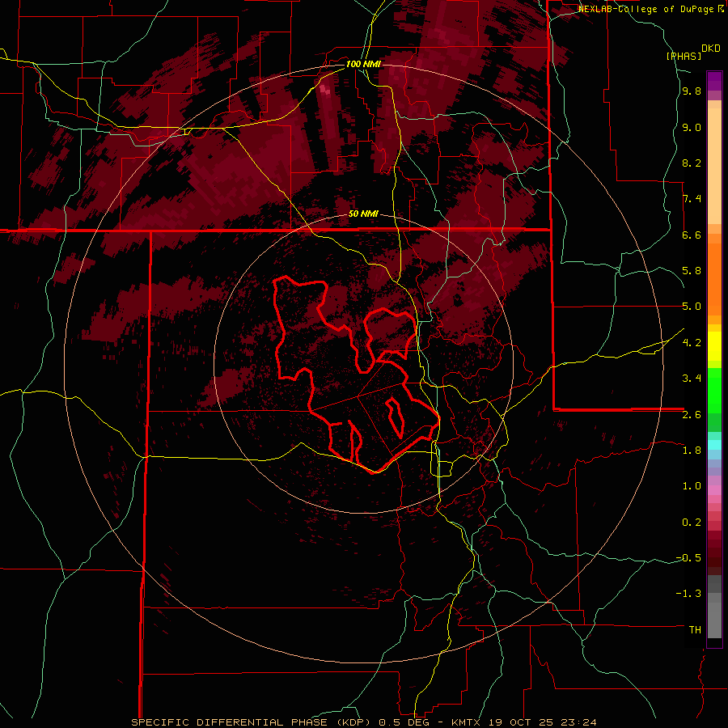The width and height of the screenshot is (728, 728).
Task: Click the 5.8 scale value
Action: (692, 271)
